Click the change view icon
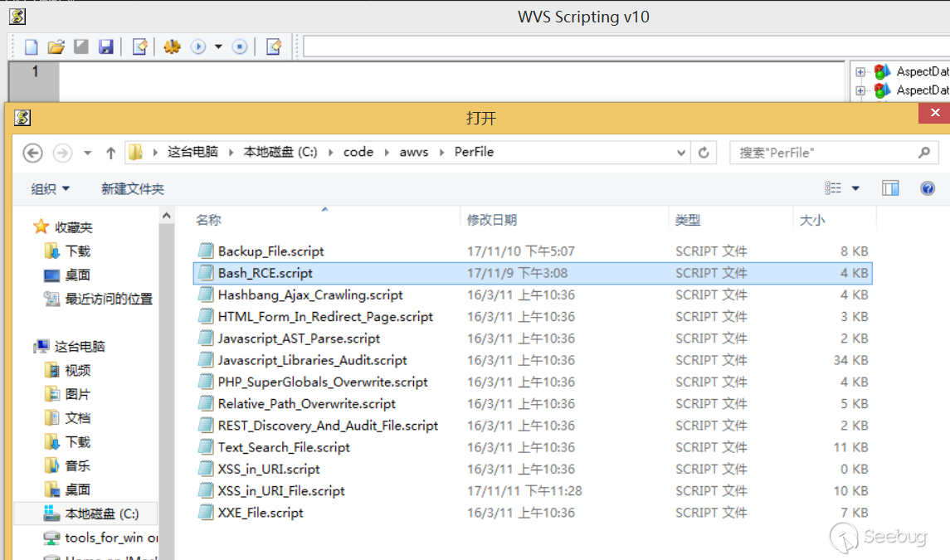 click(x=833, y=188)
